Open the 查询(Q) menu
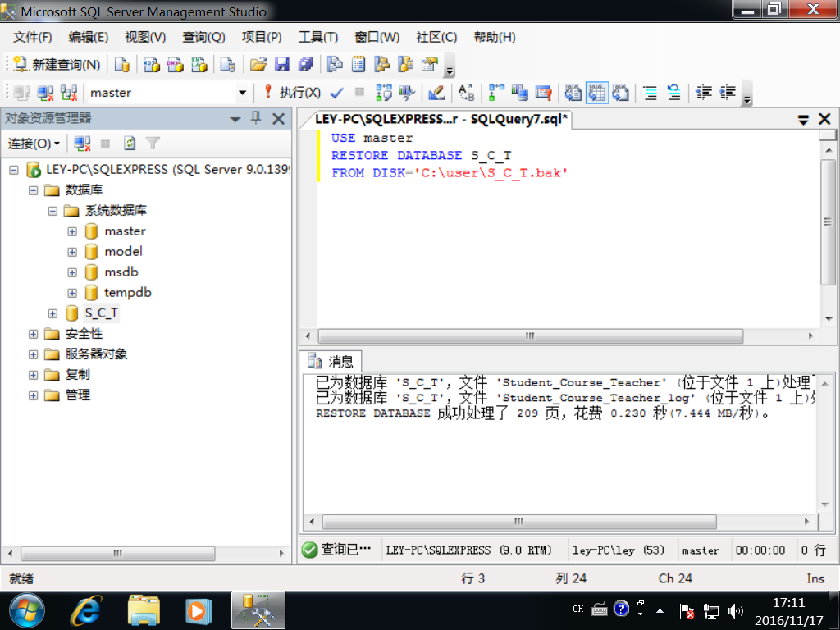 click(x=203, y=37)
